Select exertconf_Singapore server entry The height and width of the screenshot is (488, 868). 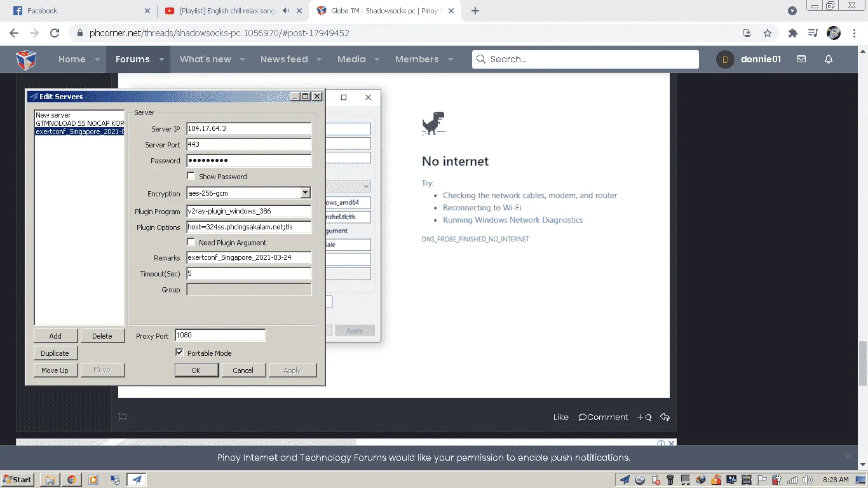79,132
